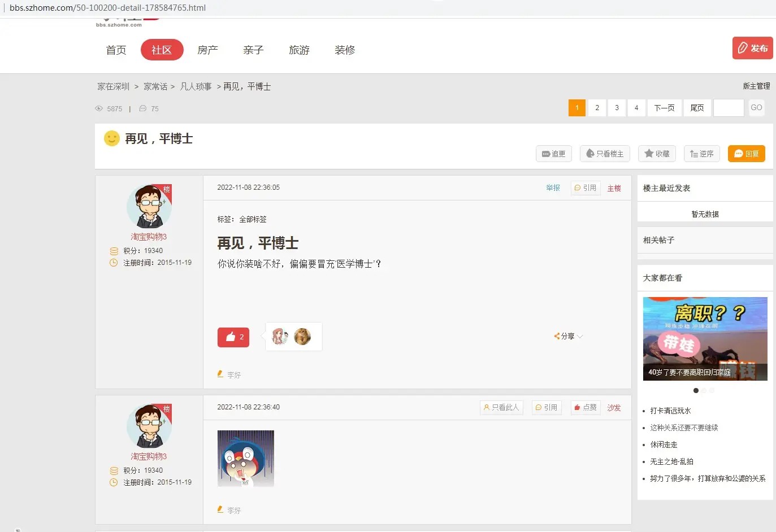Toggle 只看此人 filter on second post
Image resolution: width=776 pixels, height=532 pixels.
tap(501, 407)
